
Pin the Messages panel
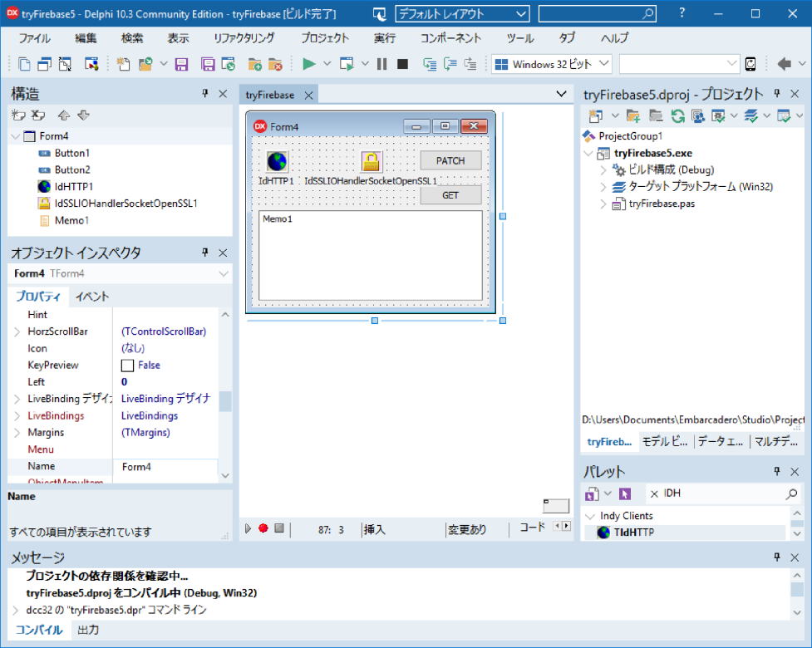coord(777,557)
